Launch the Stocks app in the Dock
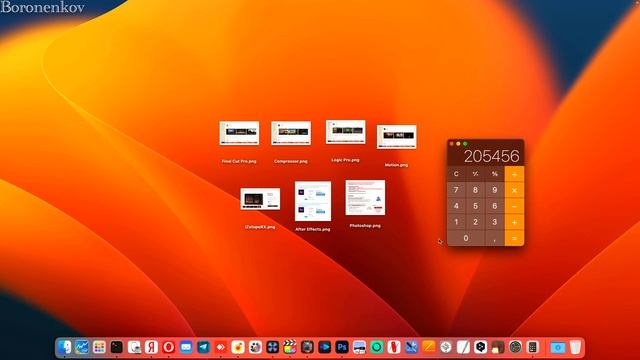 click(82, 347)
